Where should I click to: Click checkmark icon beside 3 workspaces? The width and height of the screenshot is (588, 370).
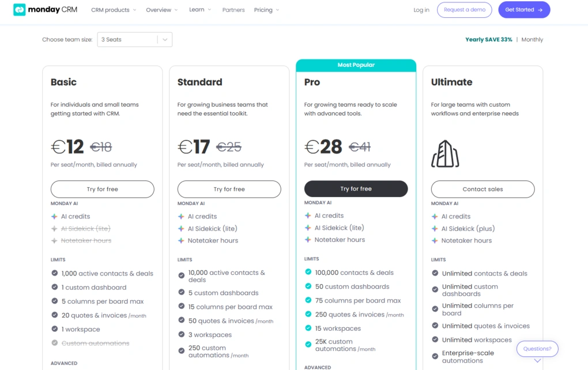[182, 334]
